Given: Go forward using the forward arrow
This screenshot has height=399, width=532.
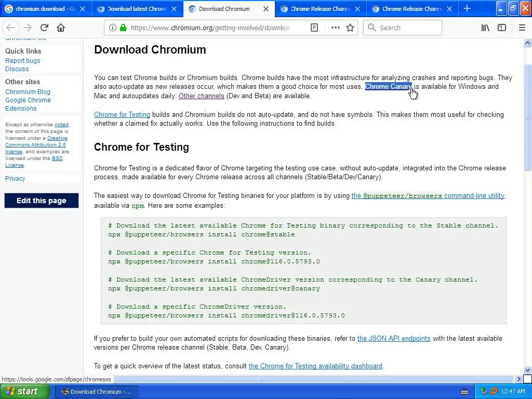Looking at the screenshot, I should tap(28, 28).
